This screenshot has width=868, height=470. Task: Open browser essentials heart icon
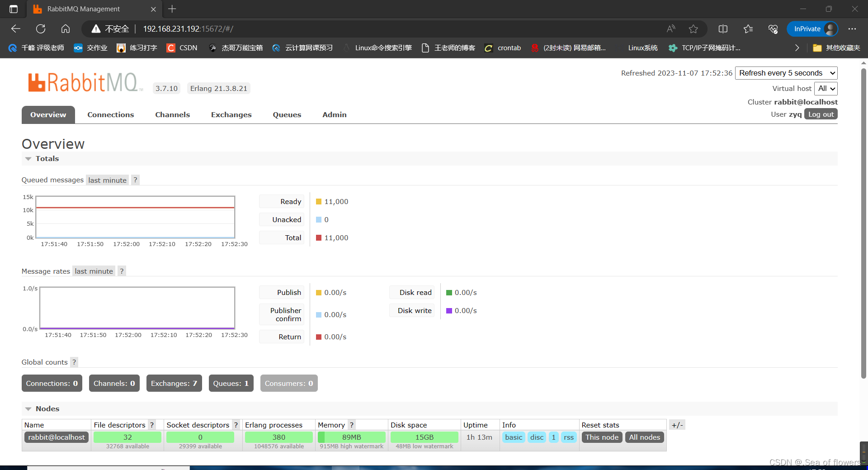click(x=773, y=29)
